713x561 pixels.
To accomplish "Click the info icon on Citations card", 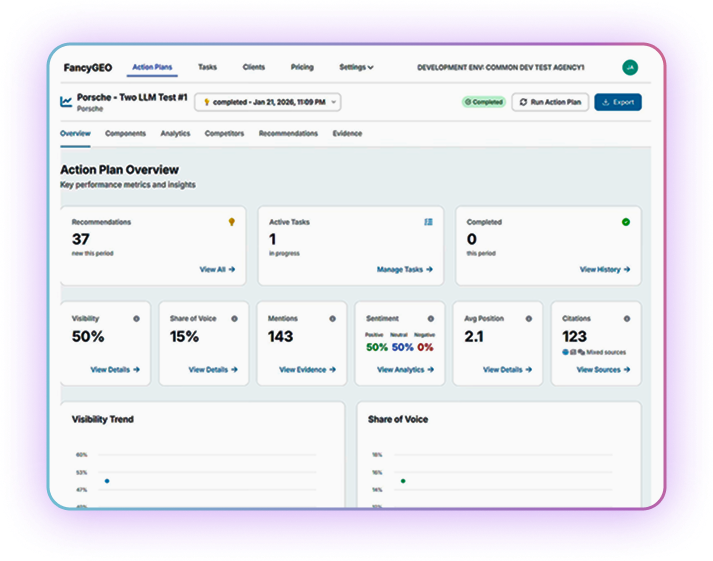I will coord(626,318).
